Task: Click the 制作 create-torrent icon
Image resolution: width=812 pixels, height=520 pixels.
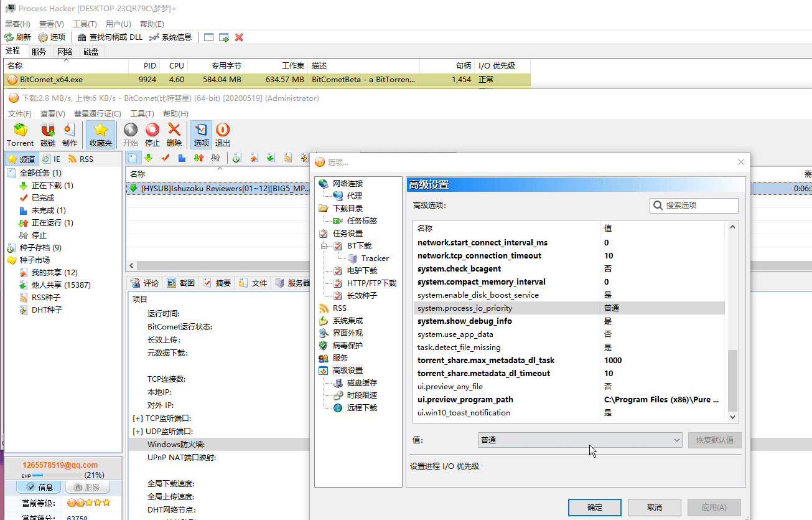Action: (70, 135)
